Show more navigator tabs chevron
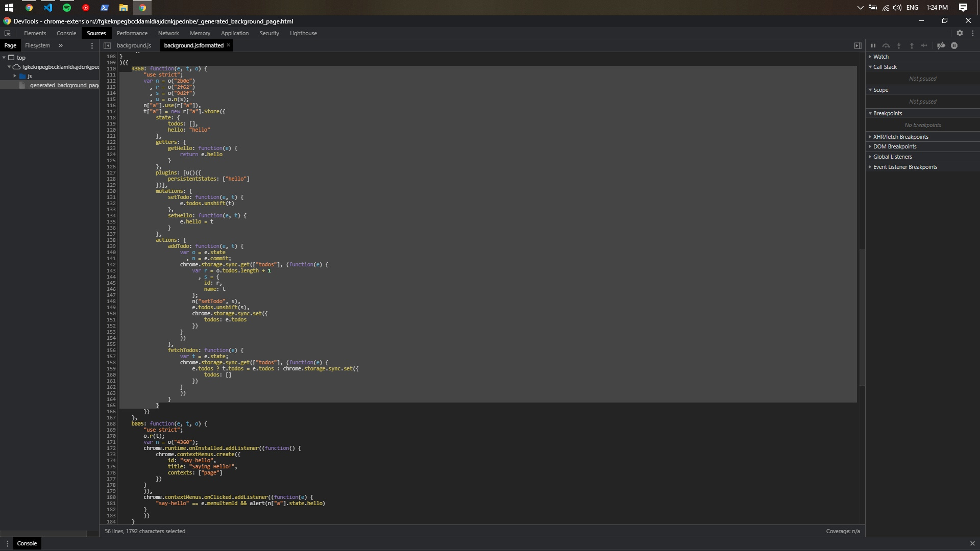This screenshot has width=980, height=551. tap(60, 45)
